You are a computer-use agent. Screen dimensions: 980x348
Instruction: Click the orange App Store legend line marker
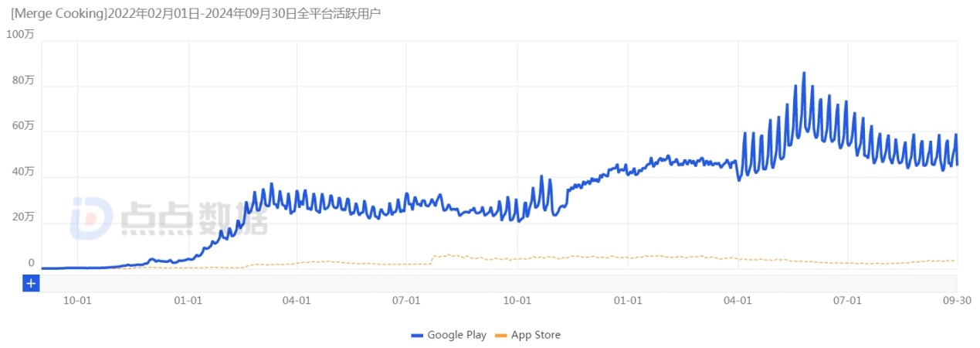(x=500, y=336)
